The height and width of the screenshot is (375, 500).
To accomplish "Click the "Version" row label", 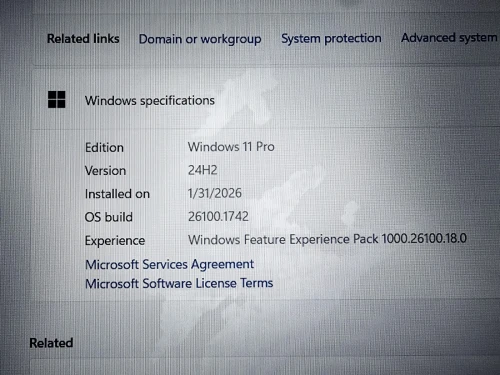I will [x=105, y=171].
